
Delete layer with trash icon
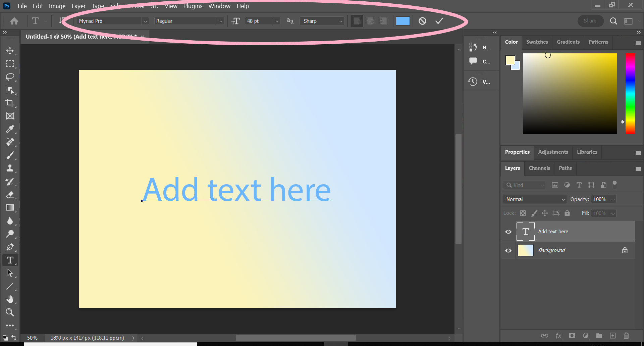[626, 336]
